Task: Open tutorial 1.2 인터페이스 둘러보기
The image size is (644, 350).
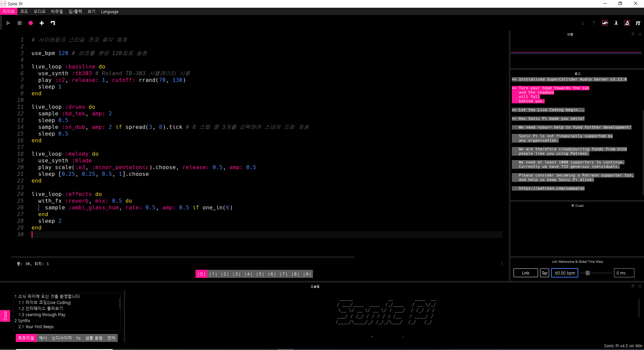Action: (41, 308)
